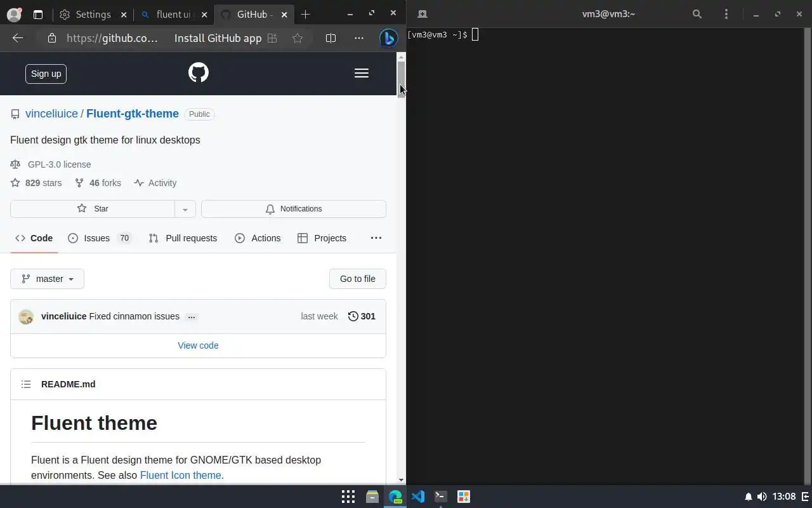Open the master branch selector
Image resolution: width=812 pixels, height=508 pixels.
click(48, 279)
